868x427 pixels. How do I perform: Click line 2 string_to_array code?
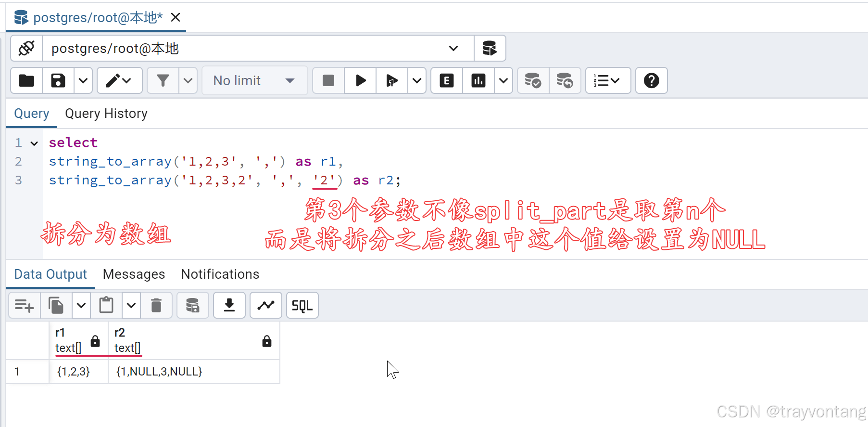point(196,161)
